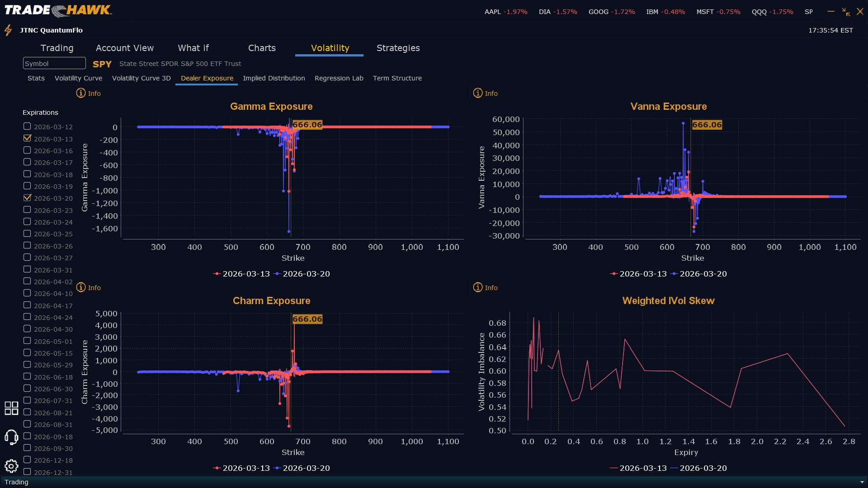The width and height of the screenshot is (868, 488).
Task: Click the lightning bolt QuantumFlo icon
Action: click(x=8, y=30)
